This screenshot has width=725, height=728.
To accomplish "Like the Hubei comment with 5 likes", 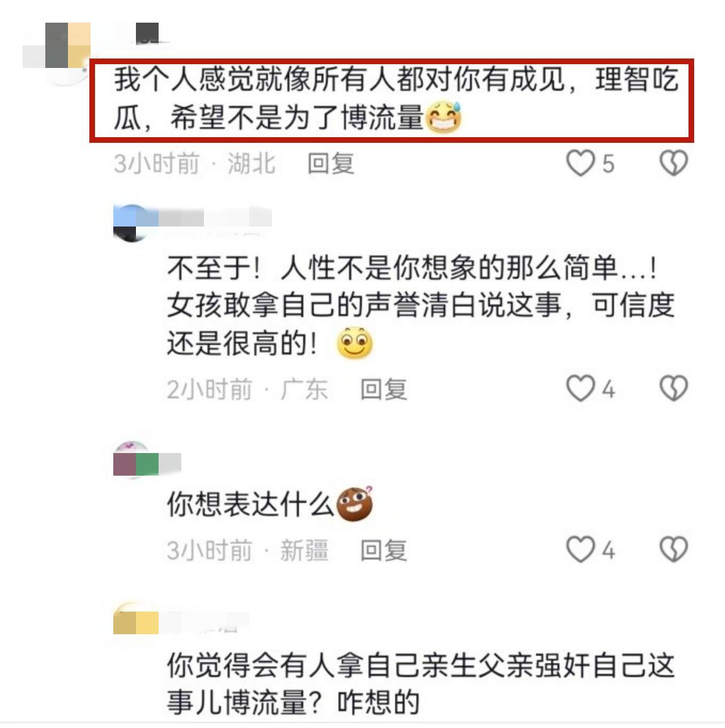I will click(580, 164).
